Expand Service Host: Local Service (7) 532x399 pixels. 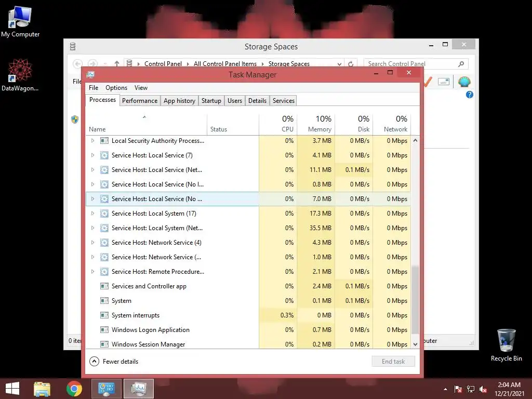pos(92,155)
